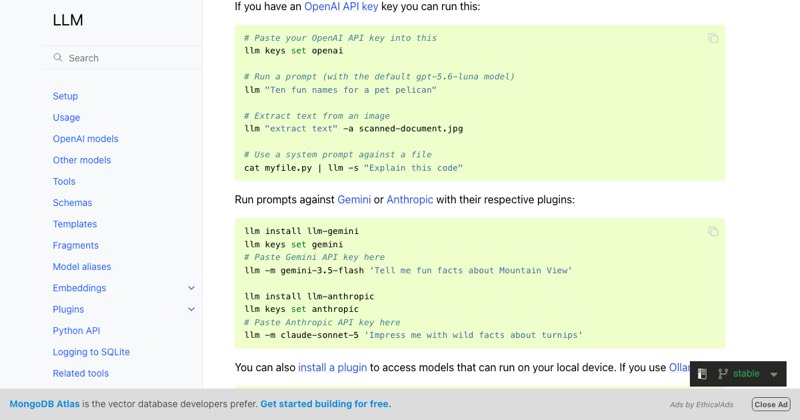Dismiss the ad with Close Ad
The width and height of the screenshot is (800, 420).
[x=771, y=404]
